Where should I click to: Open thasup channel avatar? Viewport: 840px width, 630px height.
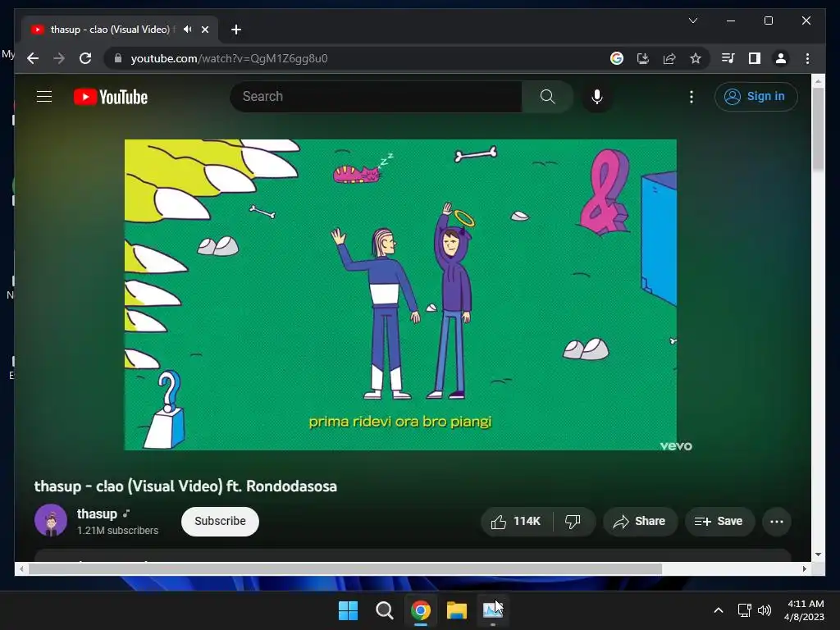pyautogui.click(x=51, y=521)
